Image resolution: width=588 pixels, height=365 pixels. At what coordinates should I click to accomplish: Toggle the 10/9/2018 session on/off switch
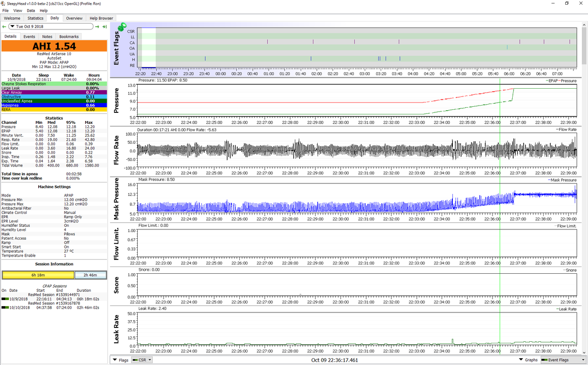point(5,298)
